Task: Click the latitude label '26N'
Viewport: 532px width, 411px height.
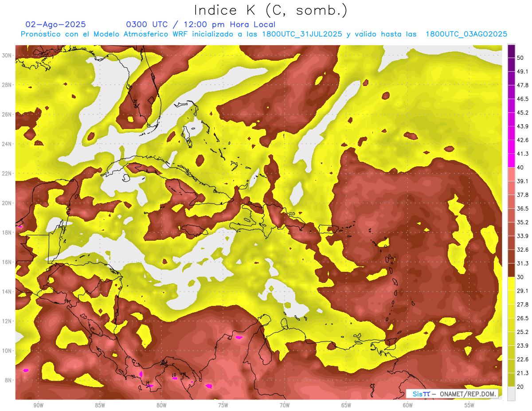Action: click(x=7, y=114)
